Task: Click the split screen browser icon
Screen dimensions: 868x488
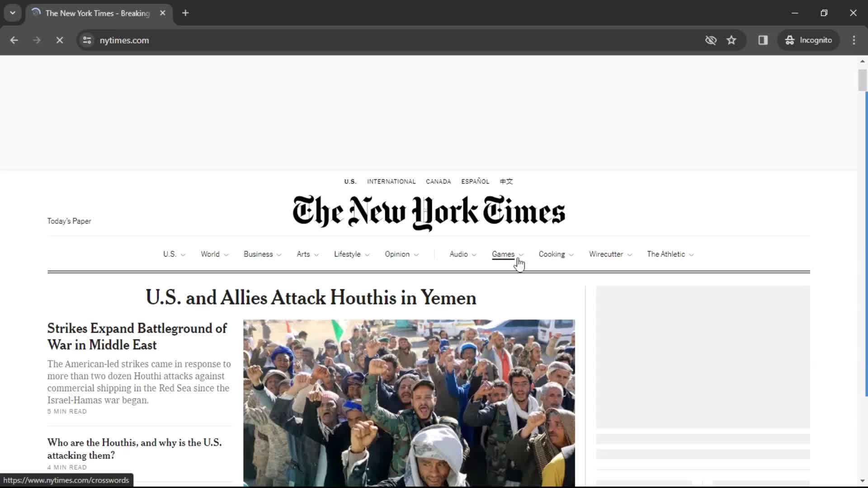Action: [763, 40]
